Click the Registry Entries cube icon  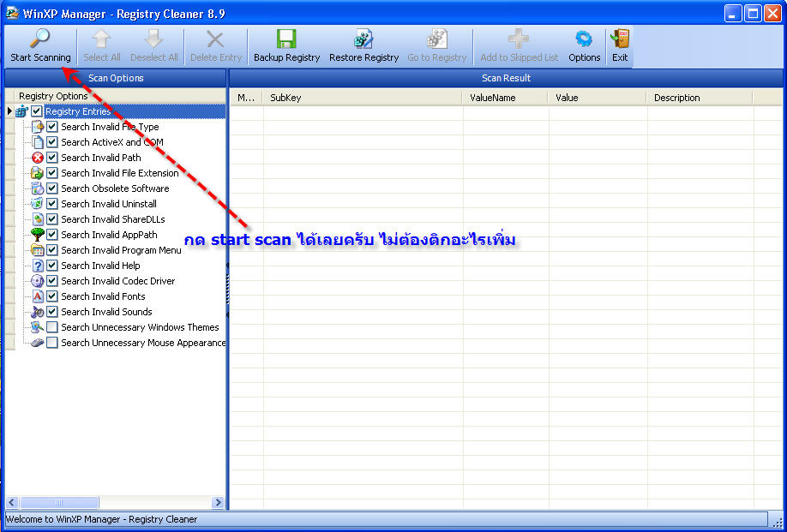tap(21, 111)
